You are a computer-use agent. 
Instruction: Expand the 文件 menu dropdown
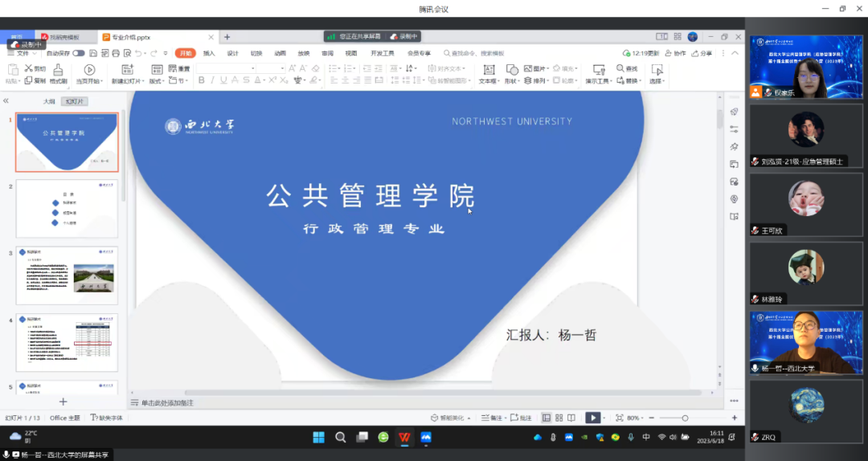(x=23, y=53)
